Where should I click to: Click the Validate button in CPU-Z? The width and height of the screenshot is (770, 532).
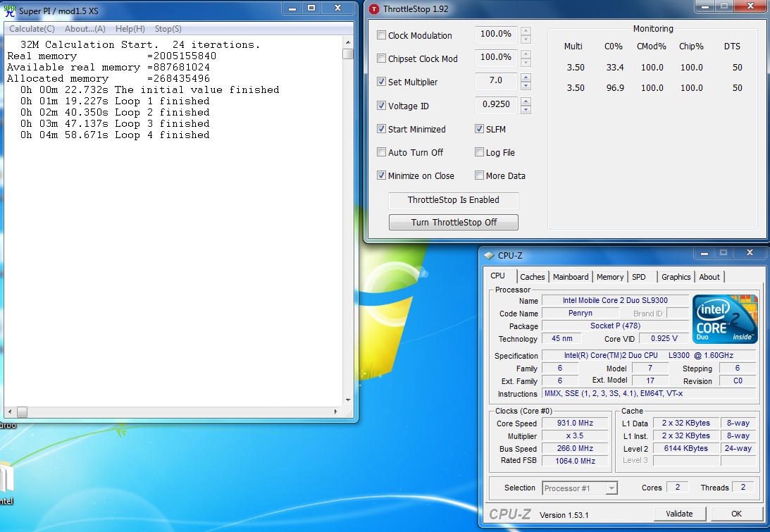(x=680, y=514)
